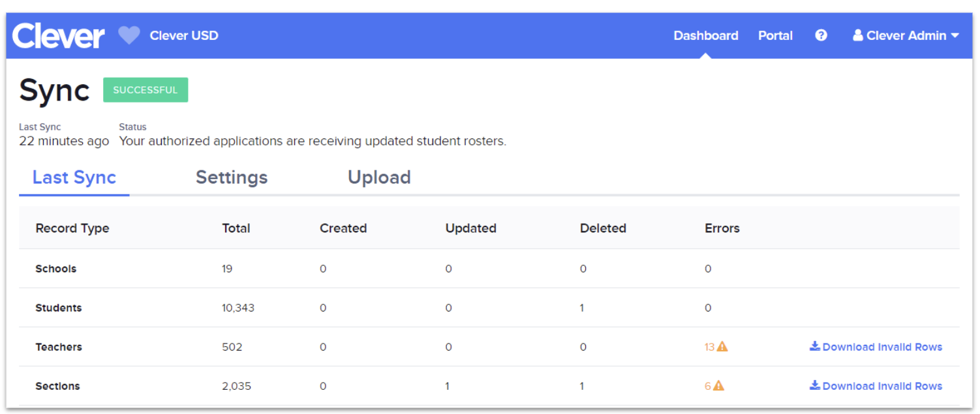Click the heart icon beside Clever USD
The height and width of the screenshot is (414, 980).
(129, 35)
